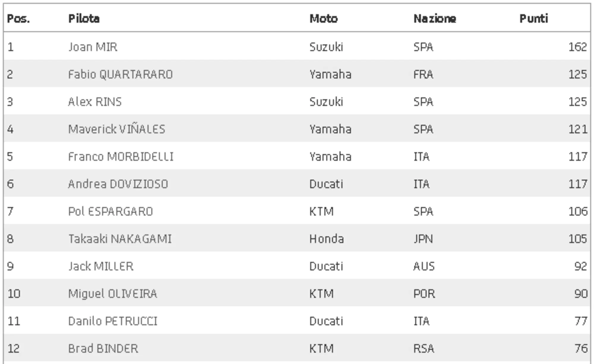Click on Fabio QUARTARARO's name
This screenshot has width=594, height=364.
click(x=120, y=74)
